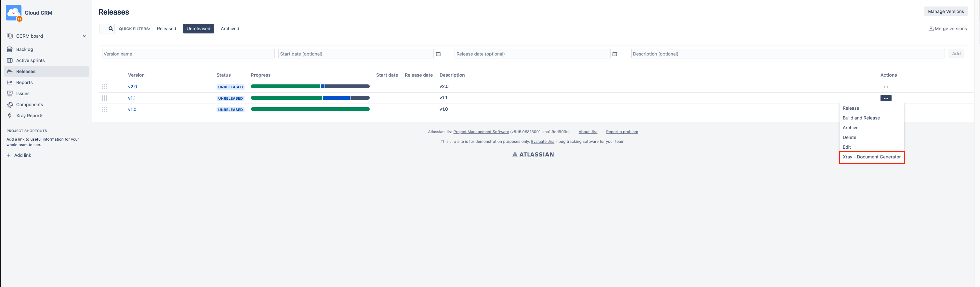The width and height of the screenshot is (980, 287).
Task: Click drag handle icon for v2.0 row
Action: (x=104, y=87)
